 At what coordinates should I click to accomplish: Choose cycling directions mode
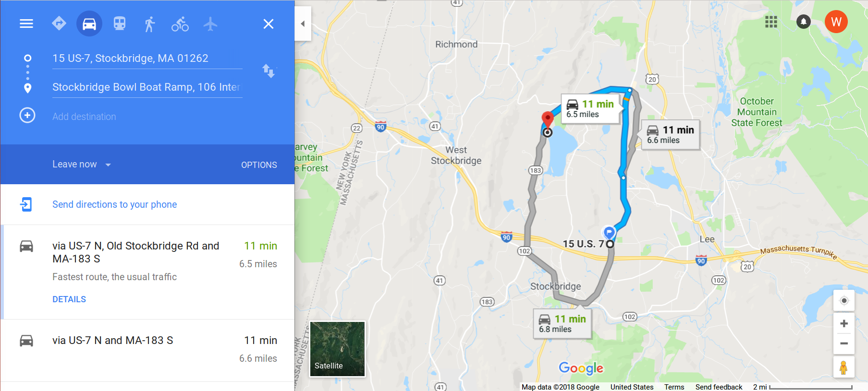[180, 24]
